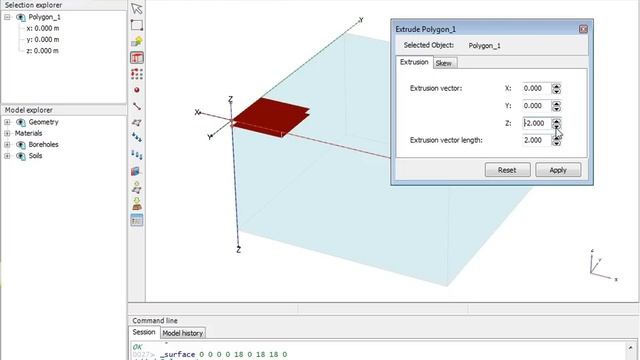Select the 'y: 0.000 m' property row

tap(43, 40)
